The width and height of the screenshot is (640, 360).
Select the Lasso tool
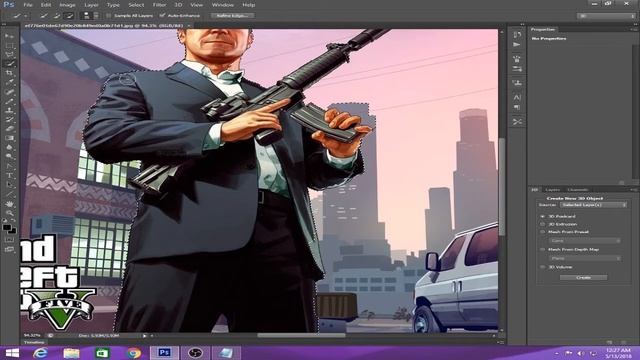pyautogui.click(x=9, y=54)
